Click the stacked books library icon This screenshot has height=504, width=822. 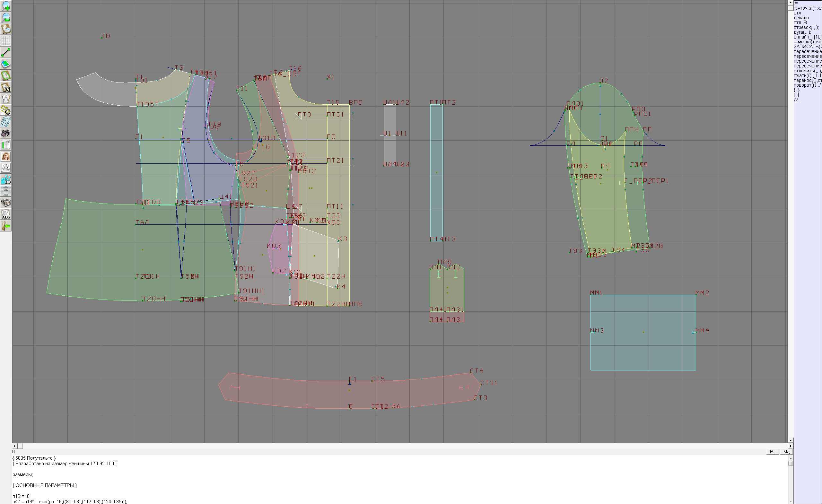click(x=6, y=203)
